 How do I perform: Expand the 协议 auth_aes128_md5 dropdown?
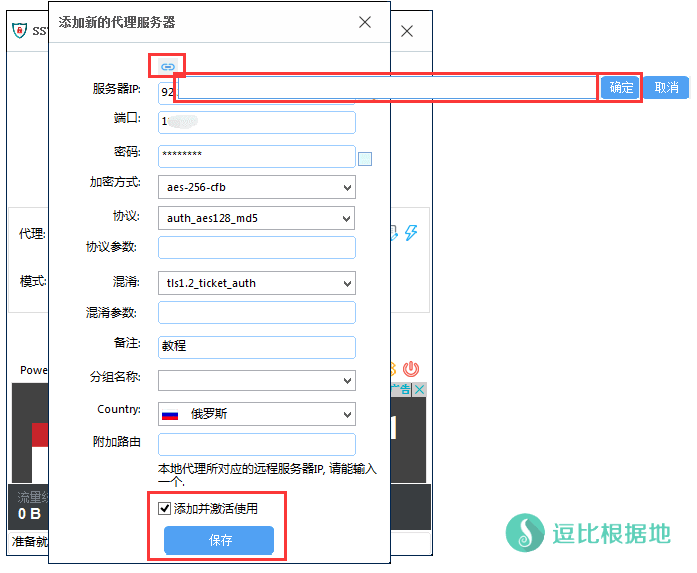tap(256, 218)
